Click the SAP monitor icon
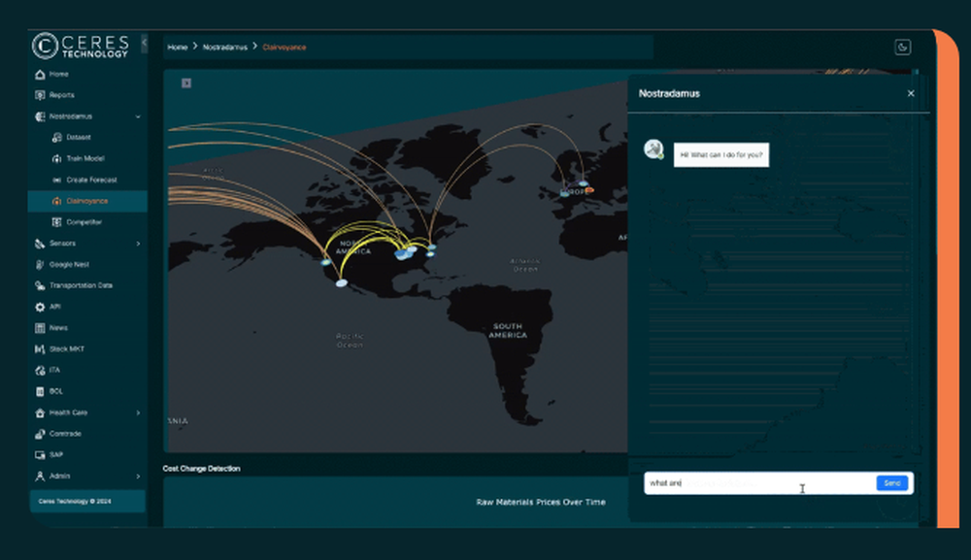Viewport: 971px width, 560px height. pos(40,455)
